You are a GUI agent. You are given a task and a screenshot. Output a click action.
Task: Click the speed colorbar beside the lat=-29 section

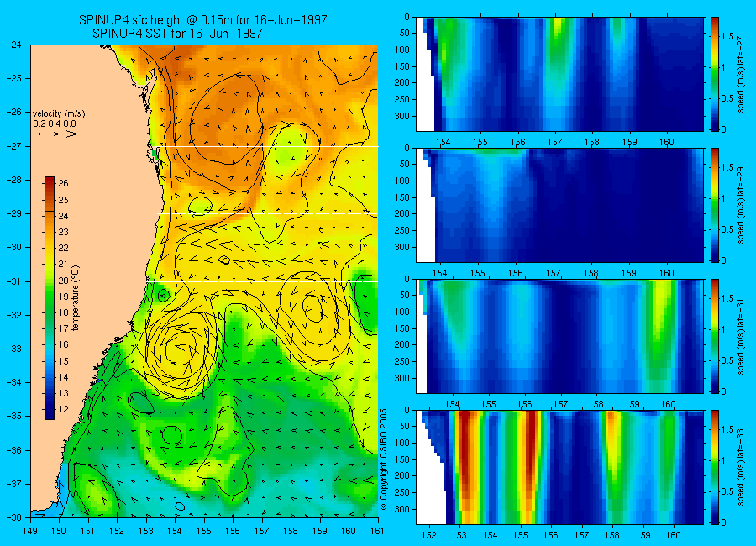pos(714,205)
